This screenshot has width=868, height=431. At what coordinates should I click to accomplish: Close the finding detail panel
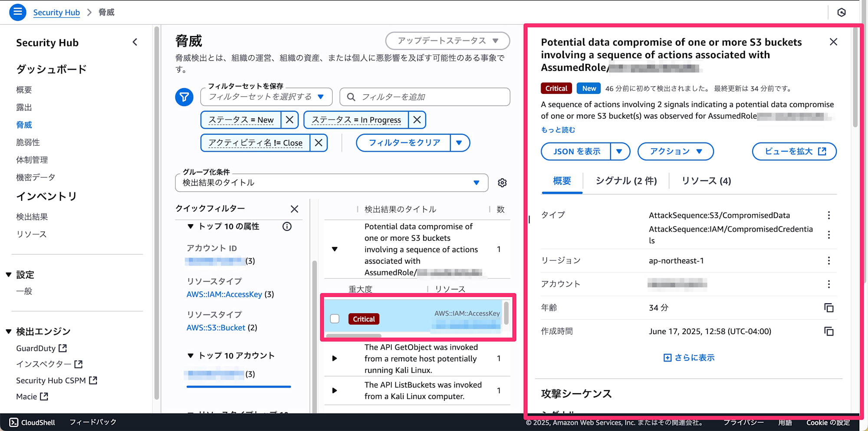pos(833,42)
